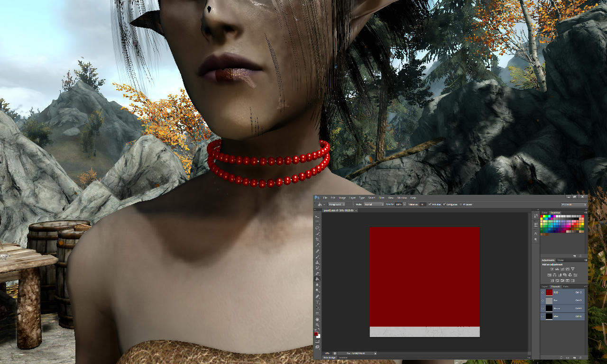Select the Magic Wand tool
Image resolution: width=607 pixels, height=364 pixels.
[317, 234]
